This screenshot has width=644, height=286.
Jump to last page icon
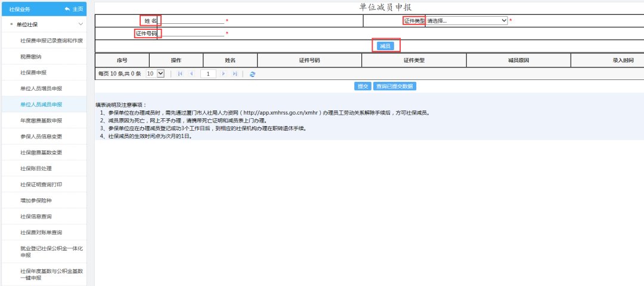click(x=235, y=73)
